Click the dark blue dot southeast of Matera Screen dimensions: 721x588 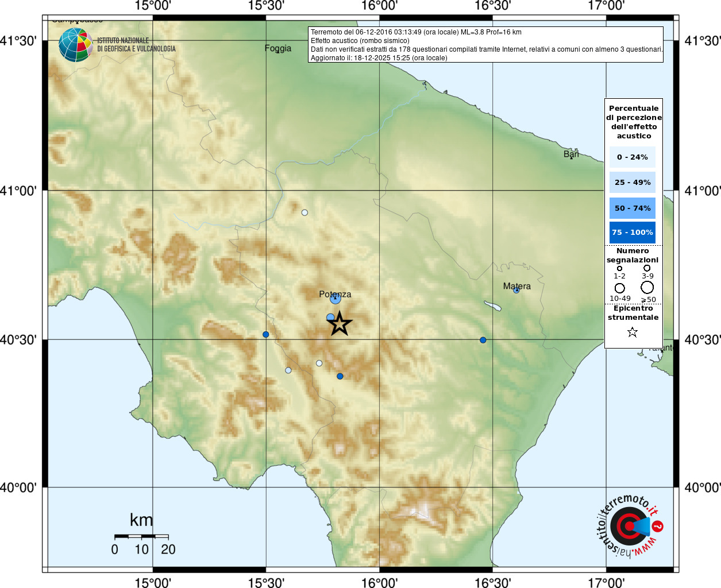[x=483, y=340]
